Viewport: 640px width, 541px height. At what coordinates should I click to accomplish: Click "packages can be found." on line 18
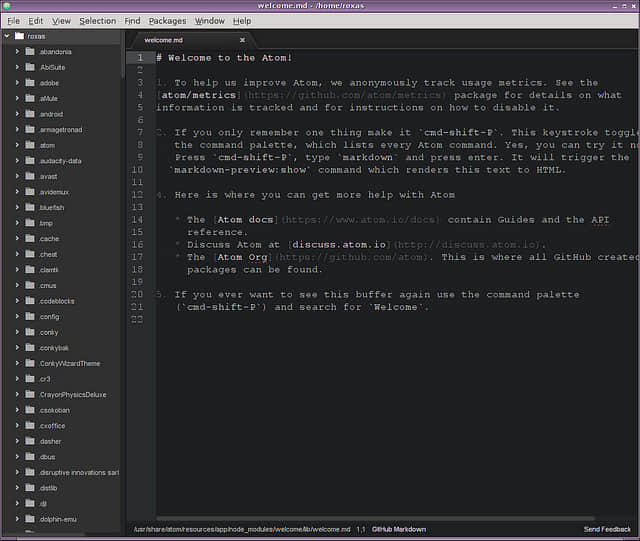coord(255,269)
